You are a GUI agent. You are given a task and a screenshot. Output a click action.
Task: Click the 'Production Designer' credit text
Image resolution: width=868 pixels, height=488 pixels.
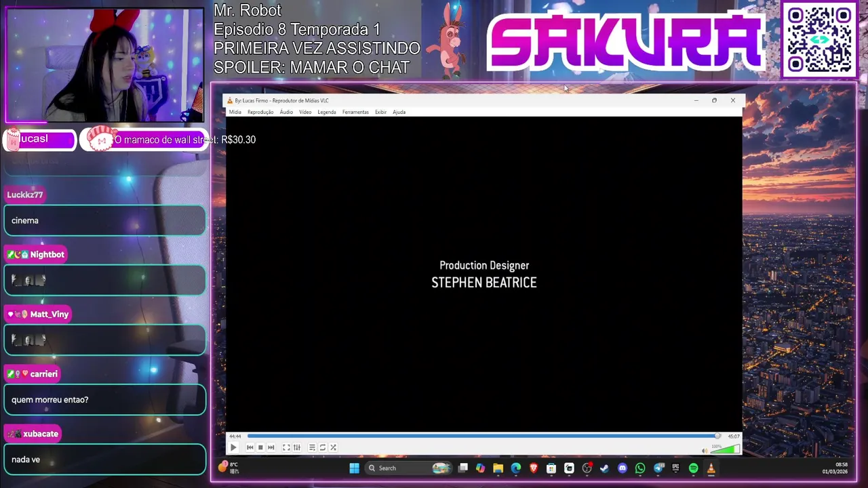[x=484, y=266]
